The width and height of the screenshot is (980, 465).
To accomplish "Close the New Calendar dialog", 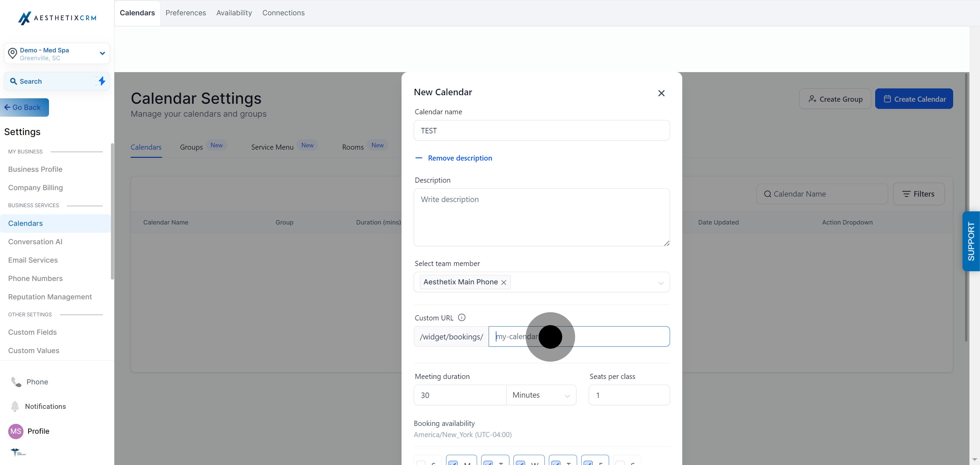I will click(661, 93).
